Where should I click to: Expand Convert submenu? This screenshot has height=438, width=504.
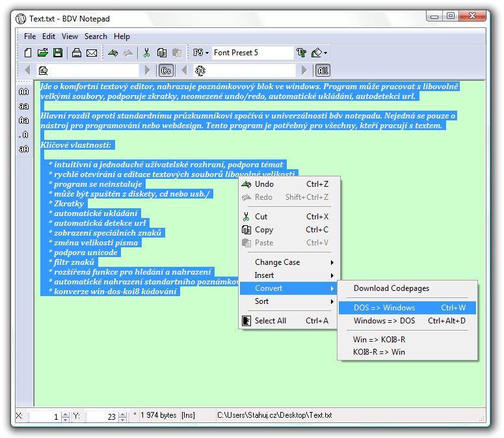coord(287,288)
